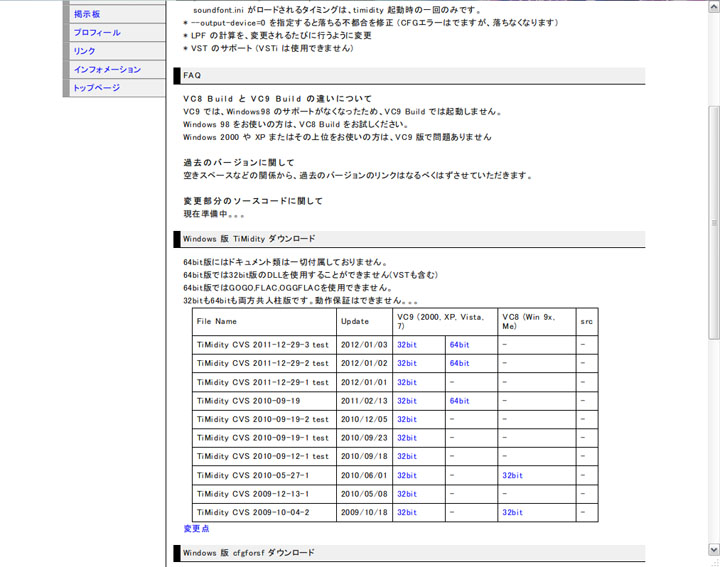Click the VST のサポート bullet line
The height and width of the screenshot is (567, 720).
pos(269,48)
